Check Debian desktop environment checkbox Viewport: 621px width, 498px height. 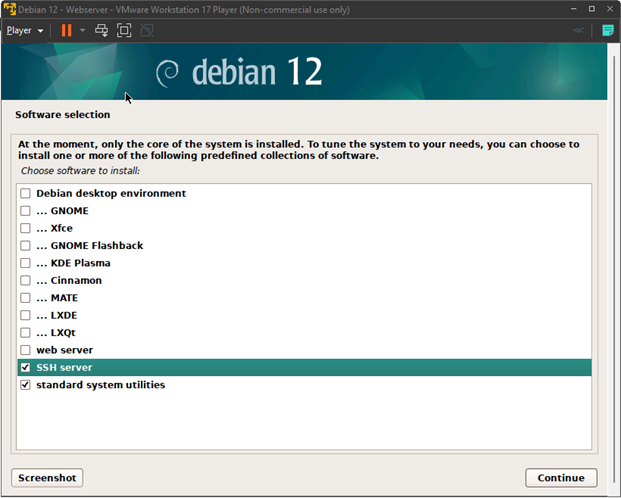(x=25, y=193)
